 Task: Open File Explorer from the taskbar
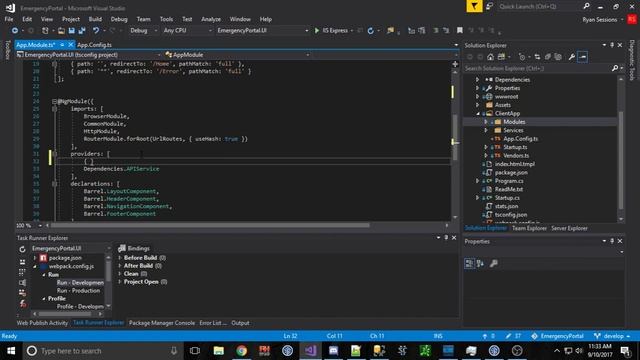click(x=219, y=351)
